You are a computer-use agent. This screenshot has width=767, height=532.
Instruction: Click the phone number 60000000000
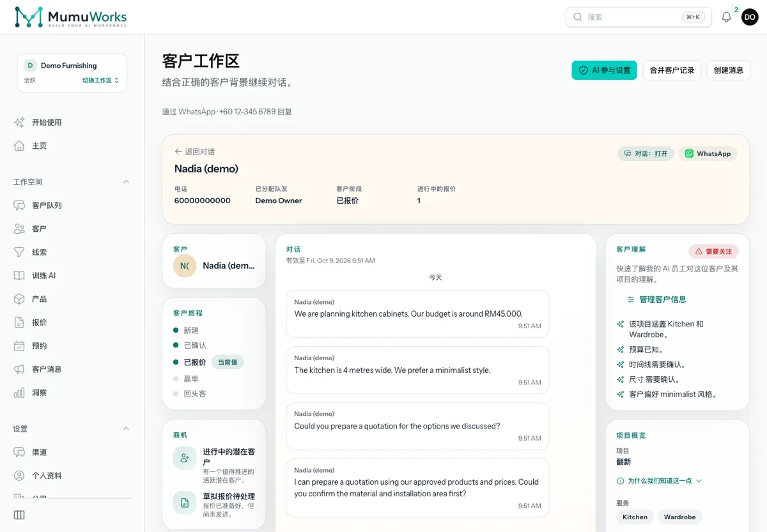tap(203, 201)
